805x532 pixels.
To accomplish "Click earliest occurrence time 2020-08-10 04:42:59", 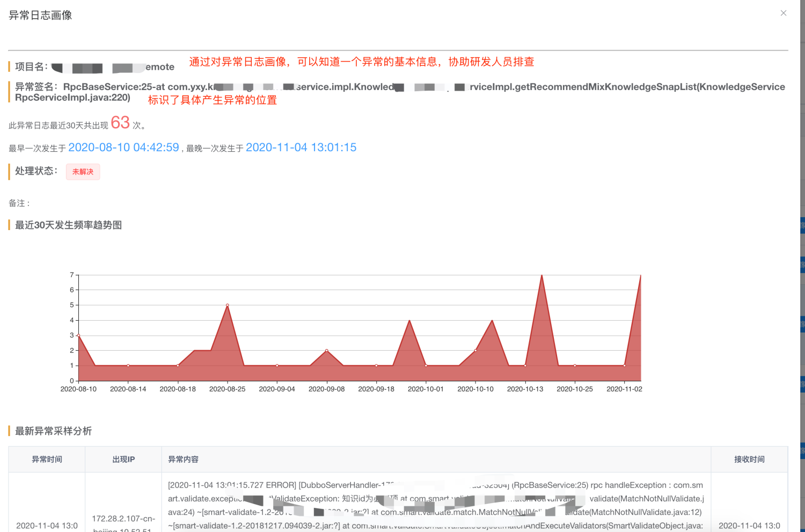I will [123, 147].
